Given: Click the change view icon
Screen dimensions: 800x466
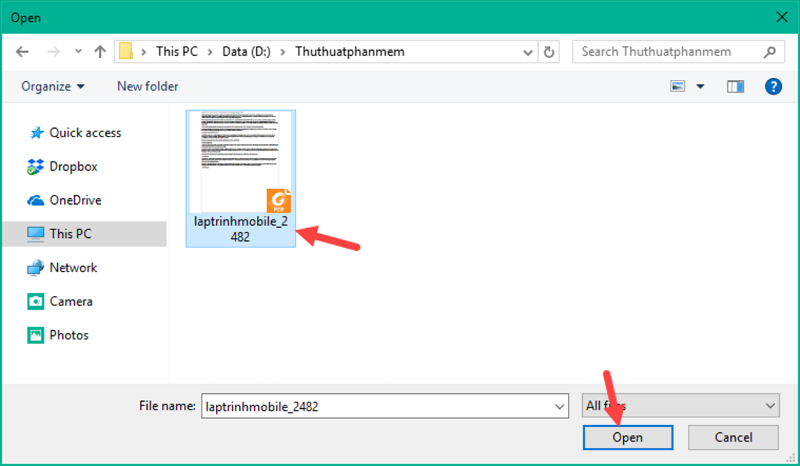Looking at the screenshot, I should (x=678, y=87).
